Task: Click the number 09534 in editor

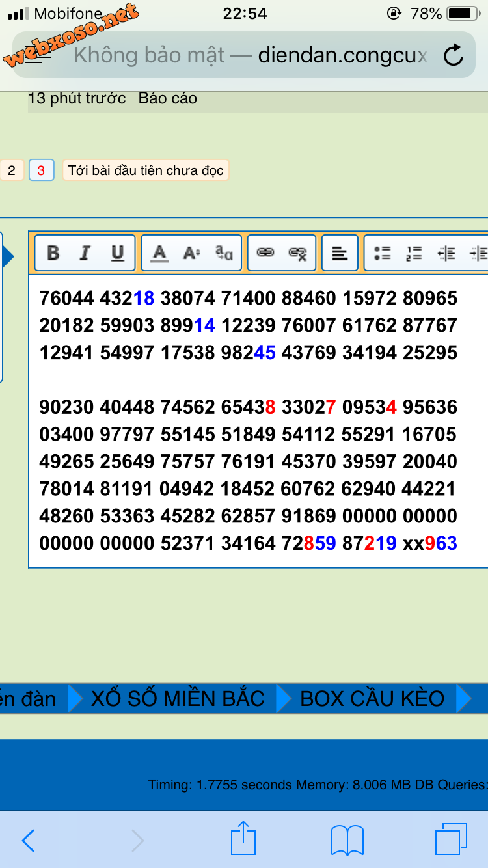Action: point(370,407)
